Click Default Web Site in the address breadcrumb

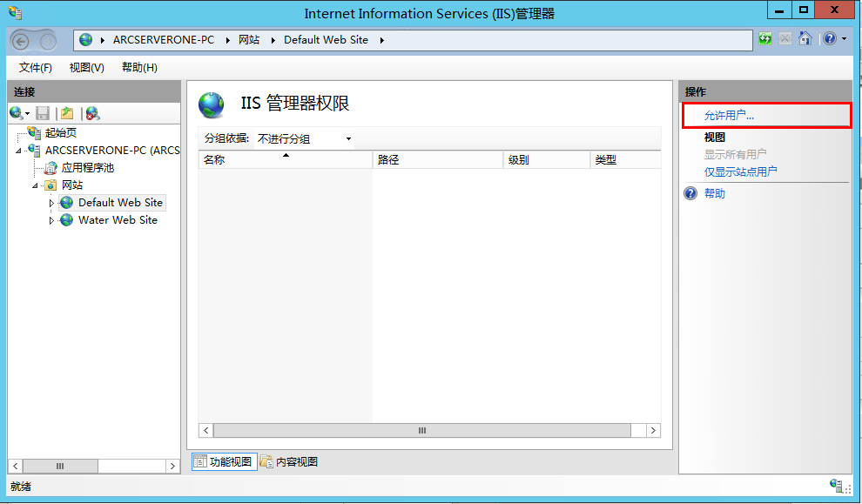click(326, 39)
